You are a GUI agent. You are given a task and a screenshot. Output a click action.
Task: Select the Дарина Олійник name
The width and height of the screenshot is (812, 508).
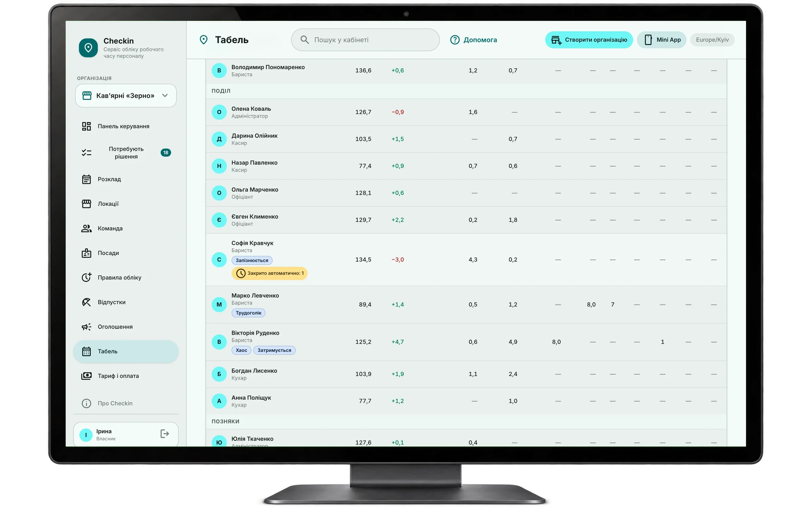tap(254, 136)
